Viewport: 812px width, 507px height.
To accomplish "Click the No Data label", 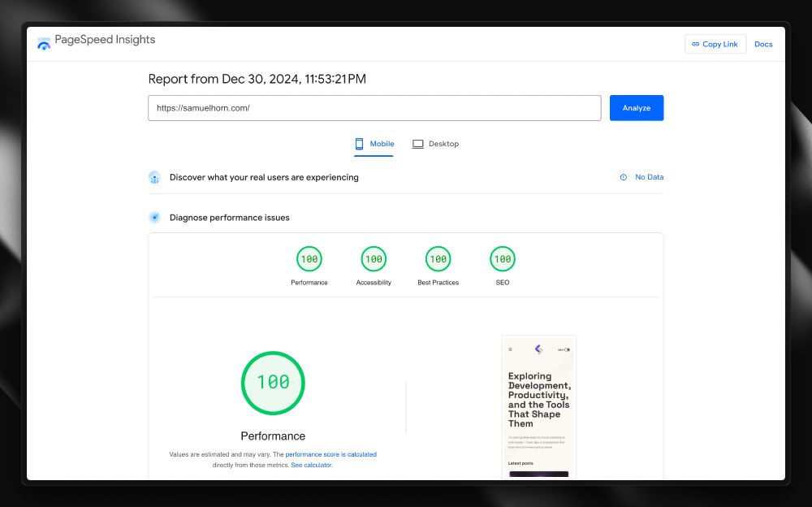I will click(x=650, y=177).
